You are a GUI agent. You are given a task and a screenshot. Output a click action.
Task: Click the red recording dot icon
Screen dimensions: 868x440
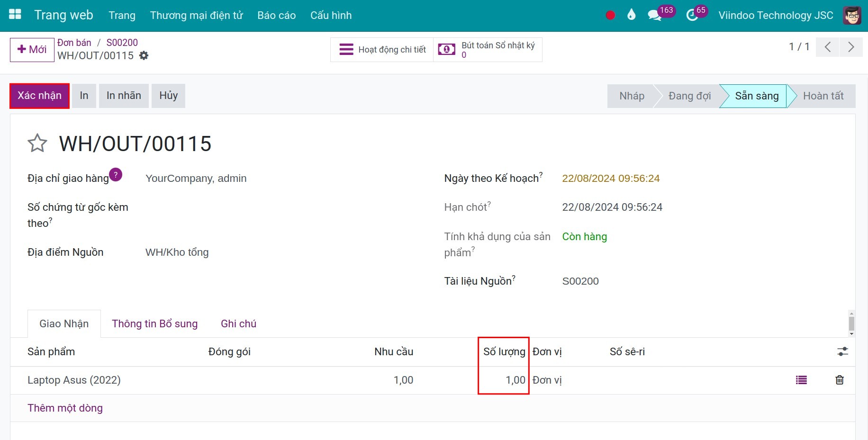click(610, 15)
